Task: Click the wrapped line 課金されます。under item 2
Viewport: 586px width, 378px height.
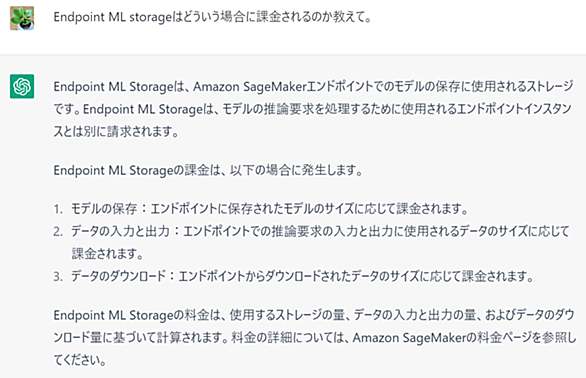Action: coord(108,254)
